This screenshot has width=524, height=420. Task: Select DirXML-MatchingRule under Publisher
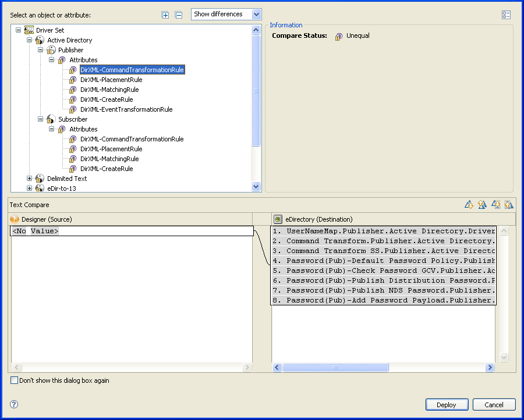coord(109,90)
